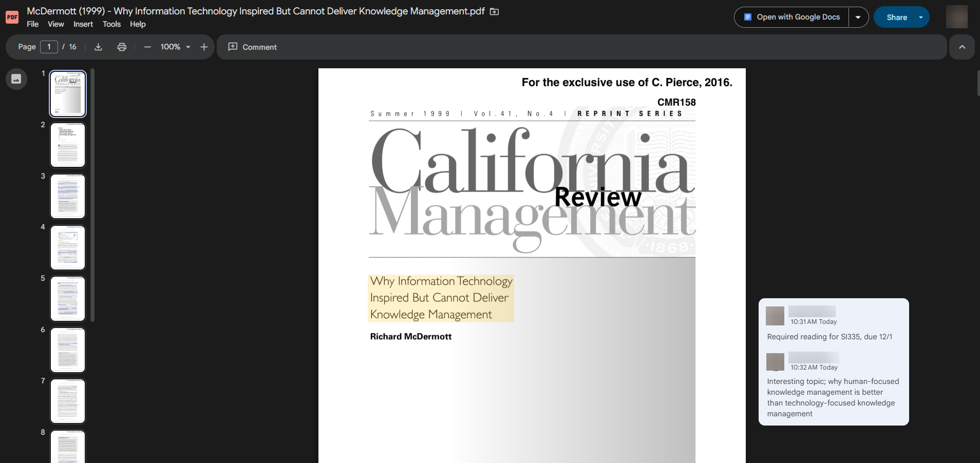980x463 pixels.
Task: Open the View menu
Action: (55, 24)
